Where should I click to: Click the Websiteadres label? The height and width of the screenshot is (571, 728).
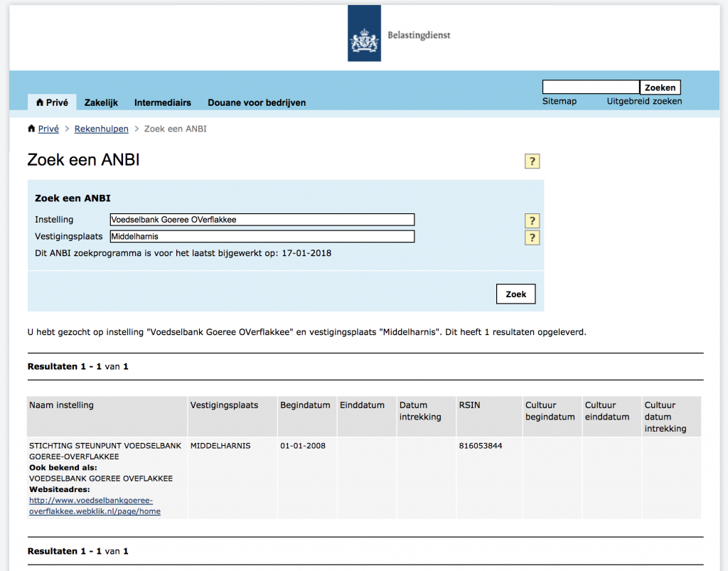click(x=60, y=489)
